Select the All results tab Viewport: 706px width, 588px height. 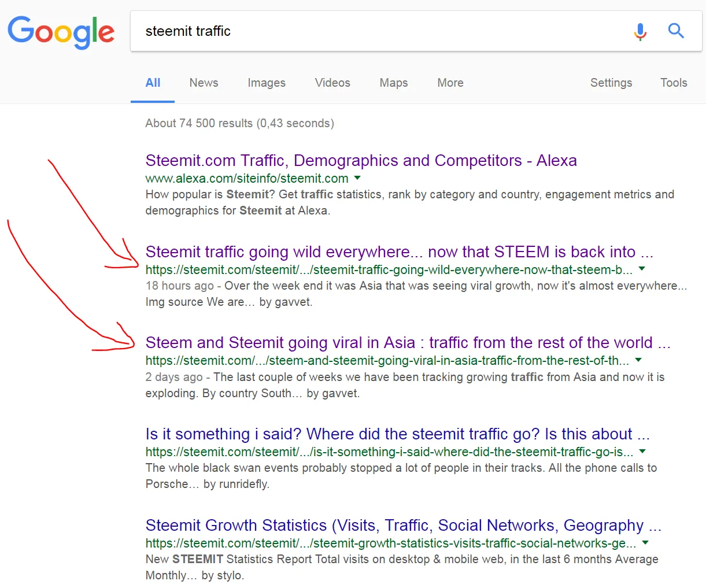tap(153, 83)
